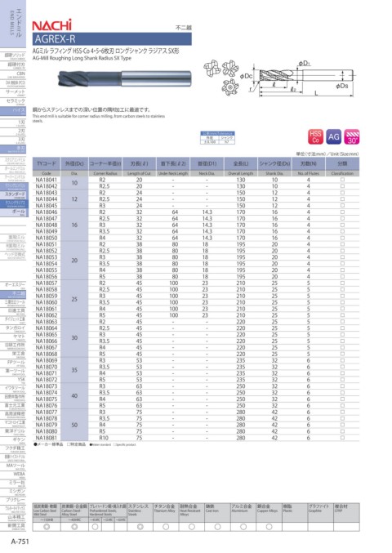
Task: Click the Copper Alloys suitability circle
Action: [269, 527]
